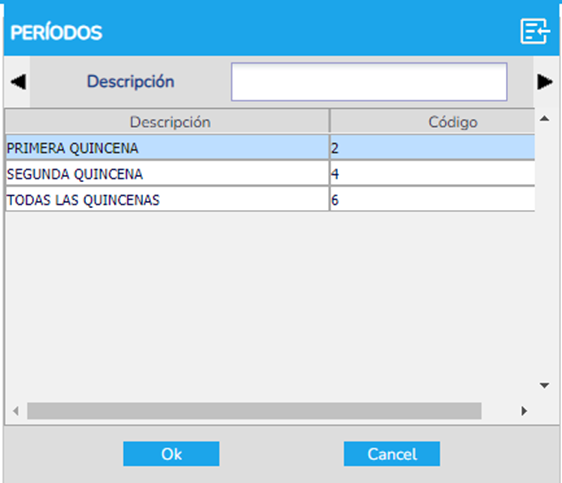Click the vertical scrollbar up arrow
The width and height of the screenshot is (562, 483).
pyautogui.click(x=544, y=119)
